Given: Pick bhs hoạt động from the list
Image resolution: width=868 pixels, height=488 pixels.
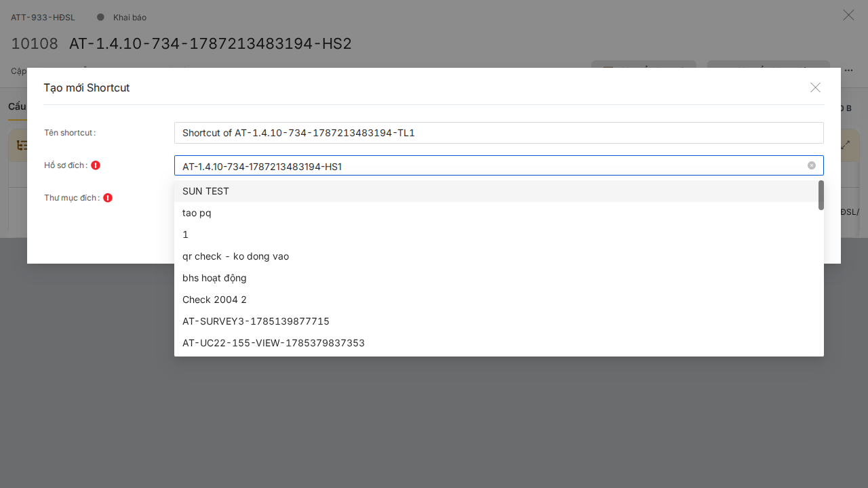Looking at the screenshot, I should (x=496, y=278).
